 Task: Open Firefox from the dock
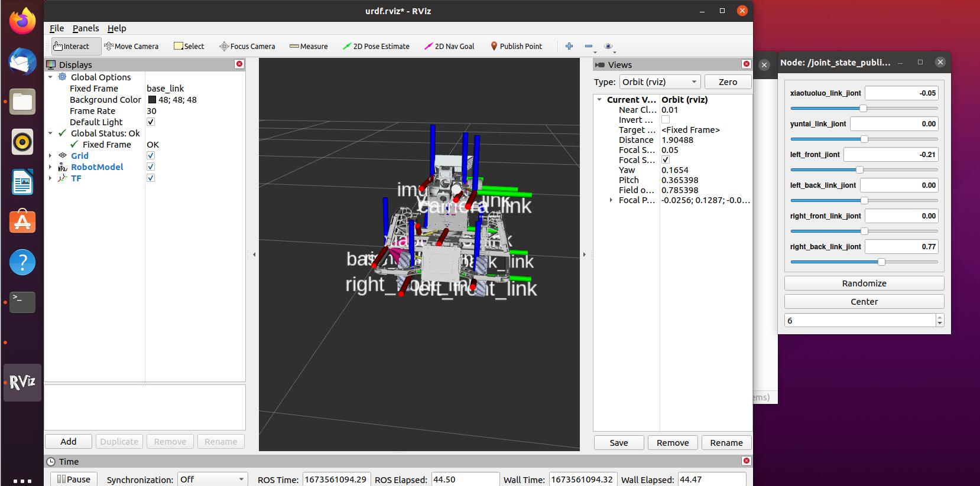[x=22, y=22]
